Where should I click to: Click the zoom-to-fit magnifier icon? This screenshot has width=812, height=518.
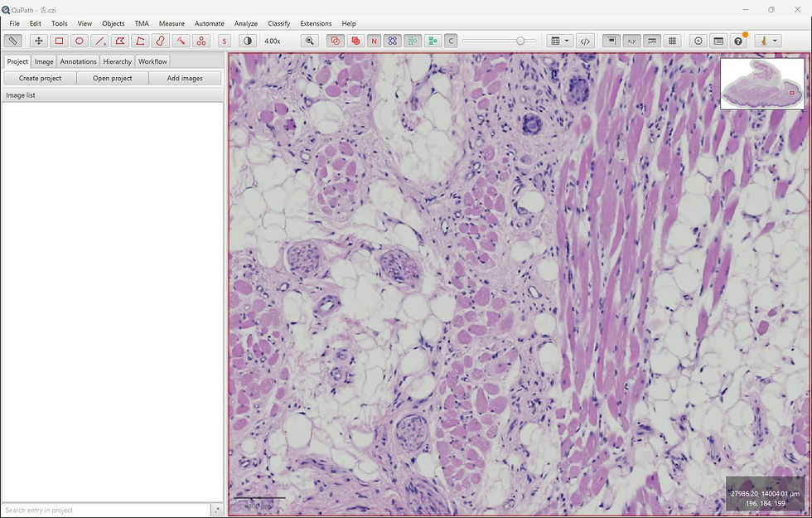310,41
